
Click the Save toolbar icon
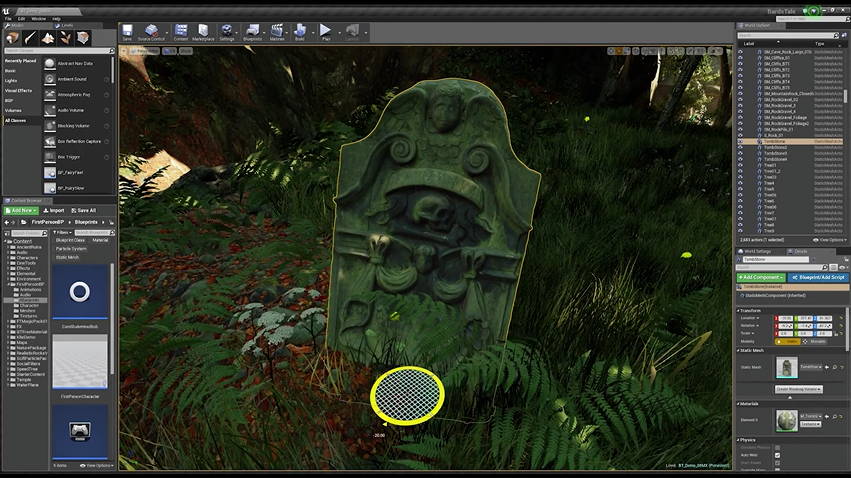(x=127, y=30)
